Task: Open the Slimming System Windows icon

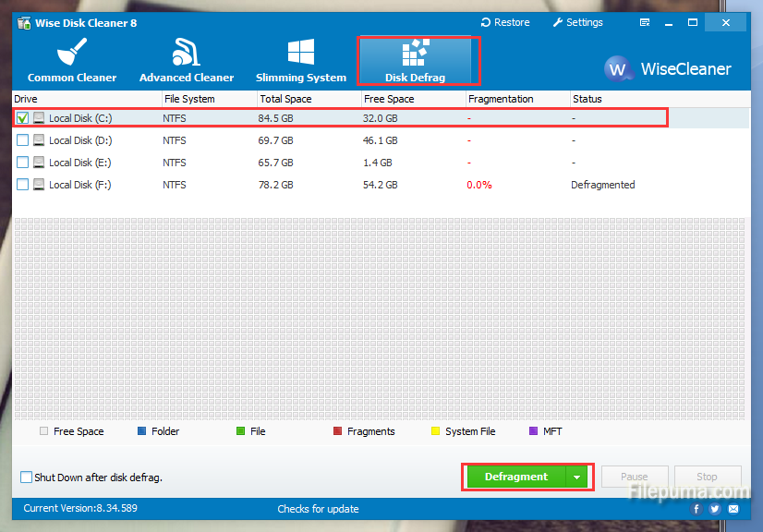Action: click(x=301, y=53)
